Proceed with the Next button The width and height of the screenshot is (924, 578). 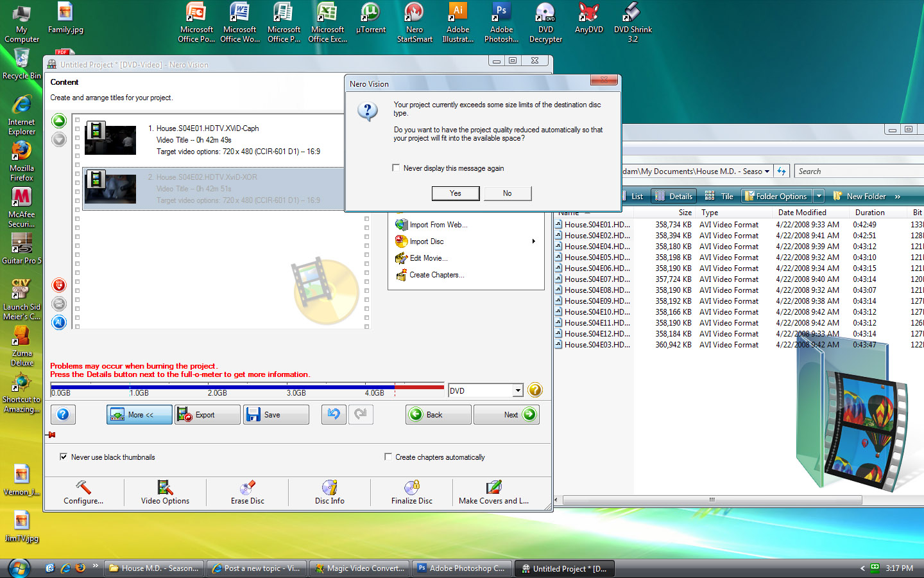(506, 414)
